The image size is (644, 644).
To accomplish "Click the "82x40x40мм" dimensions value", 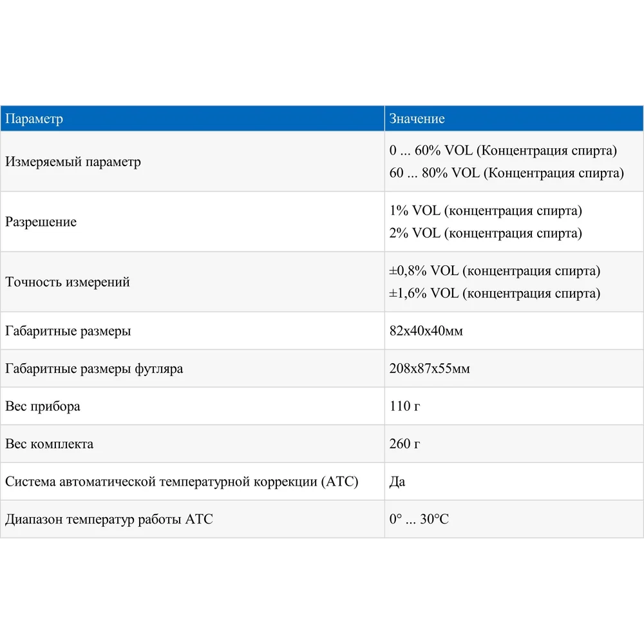I will point(426,331).
